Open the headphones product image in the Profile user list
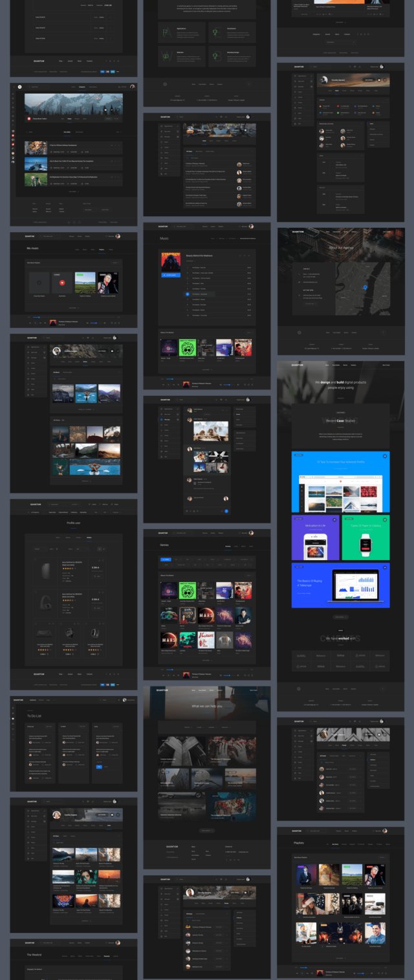414x980 pixels. click(46, 603)
